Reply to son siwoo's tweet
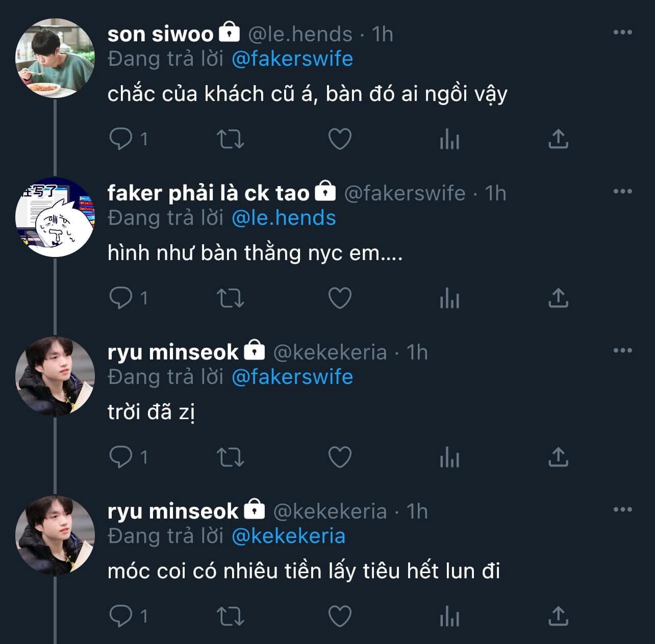Screen dimensions: 655x644 tap(121, 139)
